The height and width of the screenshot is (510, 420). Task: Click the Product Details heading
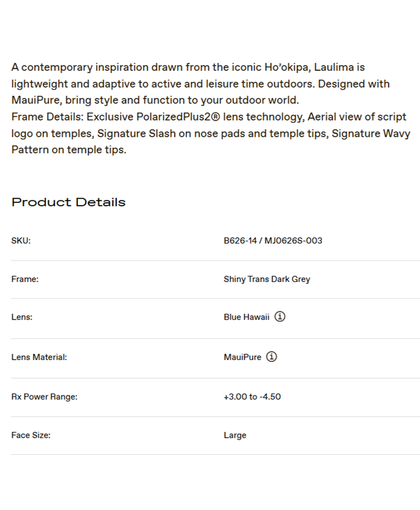[x=68, y=202]
